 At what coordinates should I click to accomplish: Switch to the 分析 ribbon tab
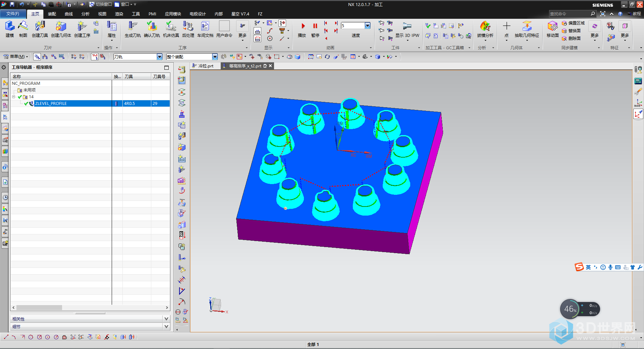click(86, 14)
